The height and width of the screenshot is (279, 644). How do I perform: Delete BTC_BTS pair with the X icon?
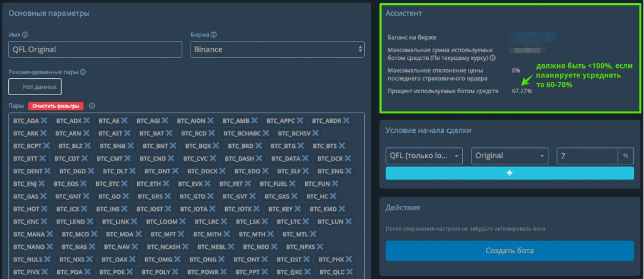point(341,145)
